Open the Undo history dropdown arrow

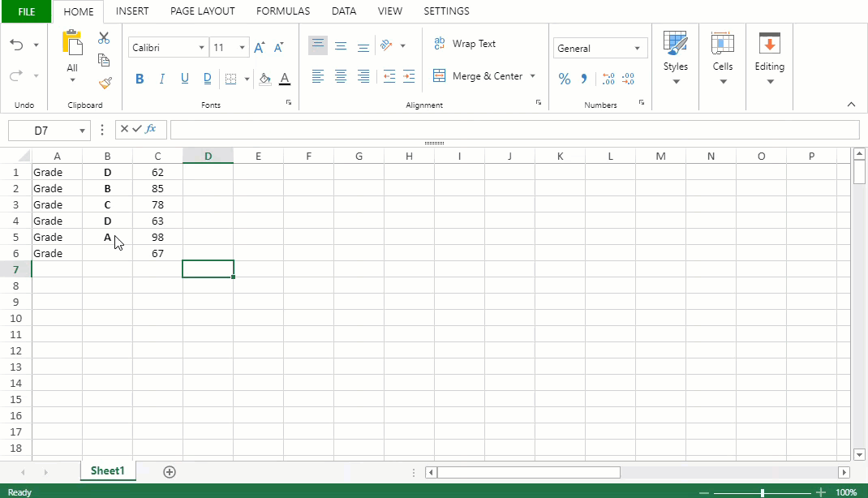36,45
